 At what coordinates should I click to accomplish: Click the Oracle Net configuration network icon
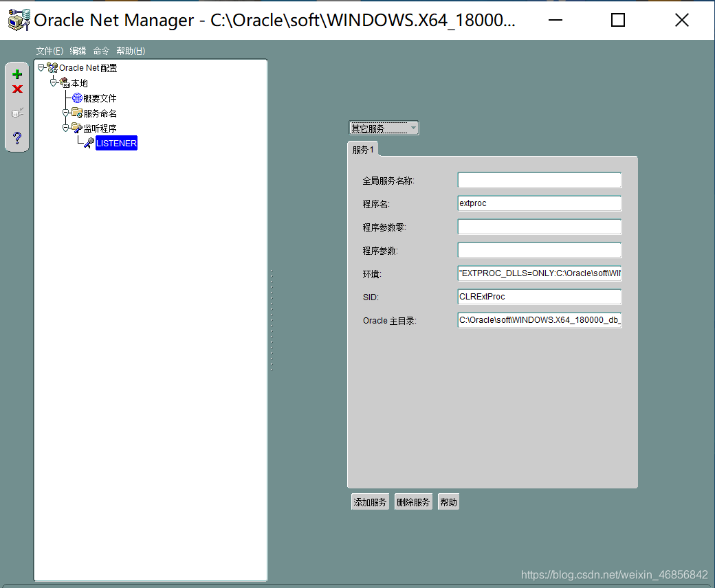click(x=52, y=68)
